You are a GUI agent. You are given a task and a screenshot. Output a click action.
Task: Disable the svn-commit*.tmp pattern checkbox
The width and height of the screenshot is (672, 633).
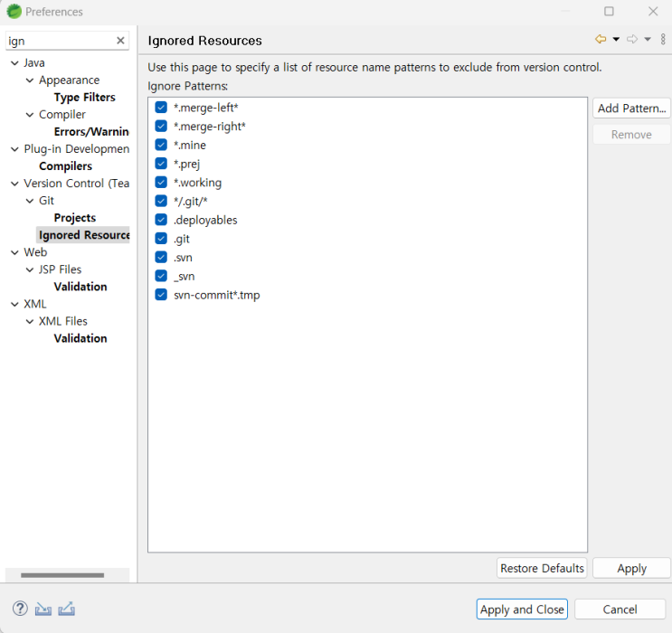(x=161, y=295)
